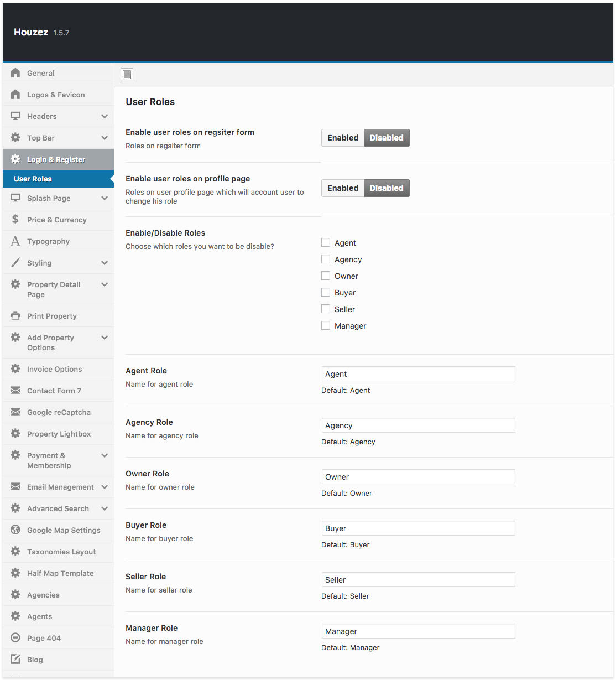
Task: Click the Page 404 minus-circle icon
Action: click(15, 637)
